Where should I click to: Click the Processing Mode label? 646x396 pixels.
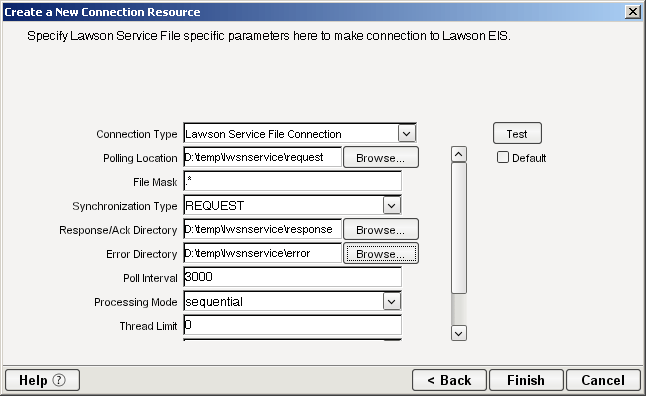click(136, 302)
